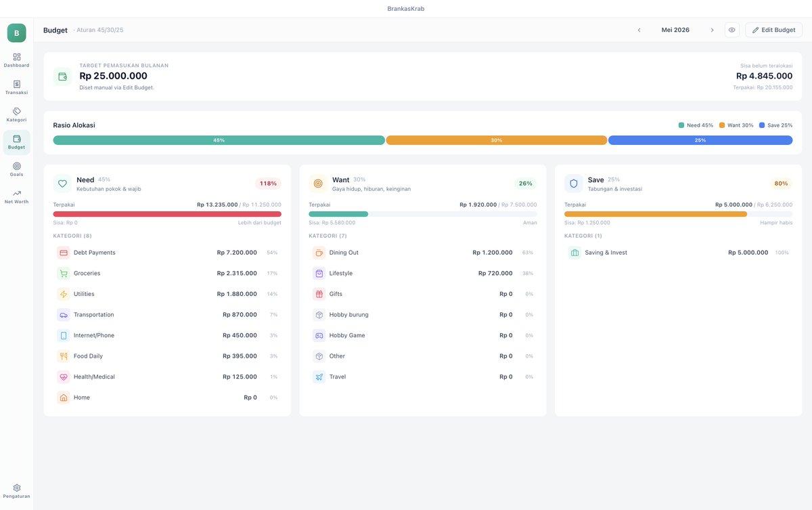This screenshot has width=812, height=510.
Task: Click the Rp 1.880.000 Utilities amount
Action: [237, 294]
